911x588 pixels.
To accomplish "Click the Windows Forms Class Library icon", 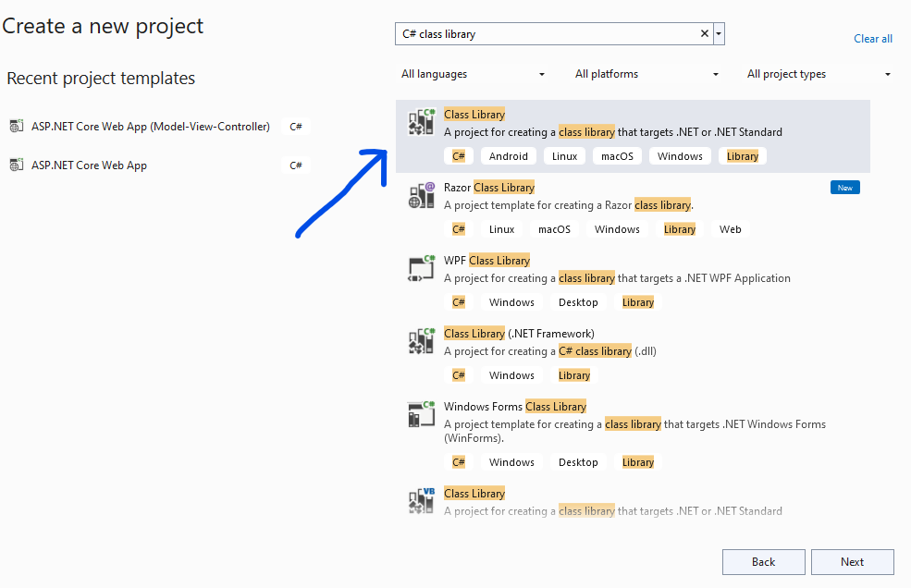I will [422, 414].
